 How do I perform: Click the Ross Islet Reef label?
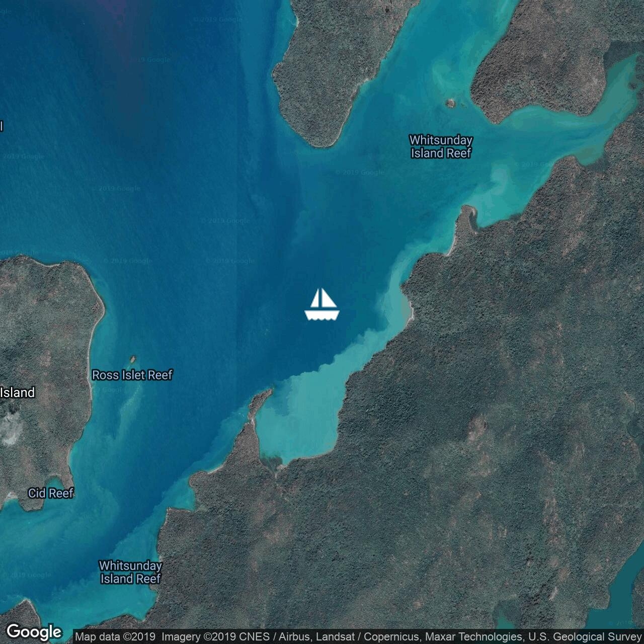coord(132,375)
